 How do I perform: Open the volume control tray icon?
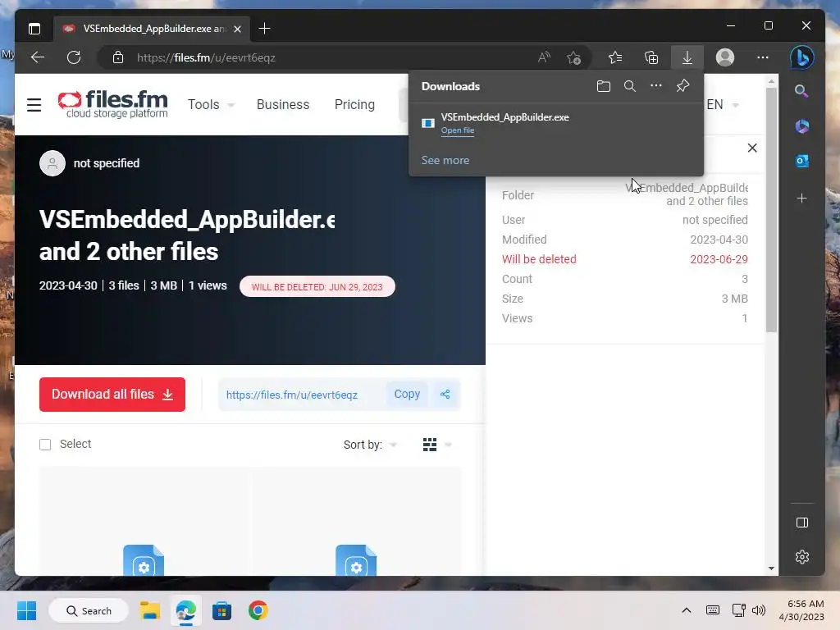[759, 610]
